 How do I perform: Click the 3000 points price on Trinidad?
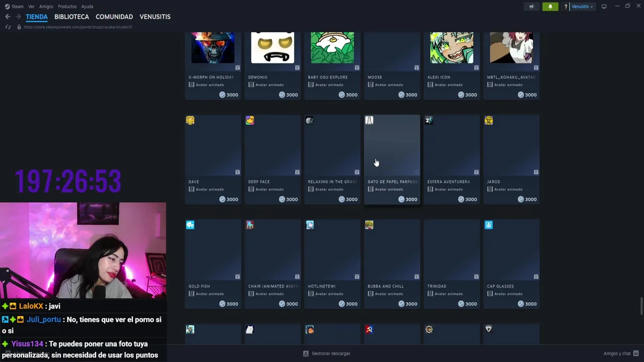(x=467, y=304)
